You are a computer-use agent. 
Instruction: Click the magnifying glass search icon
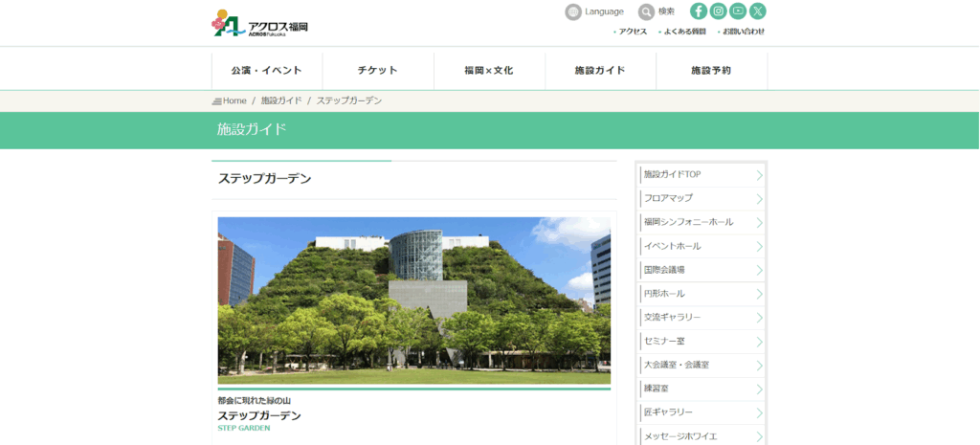[647, 11]
